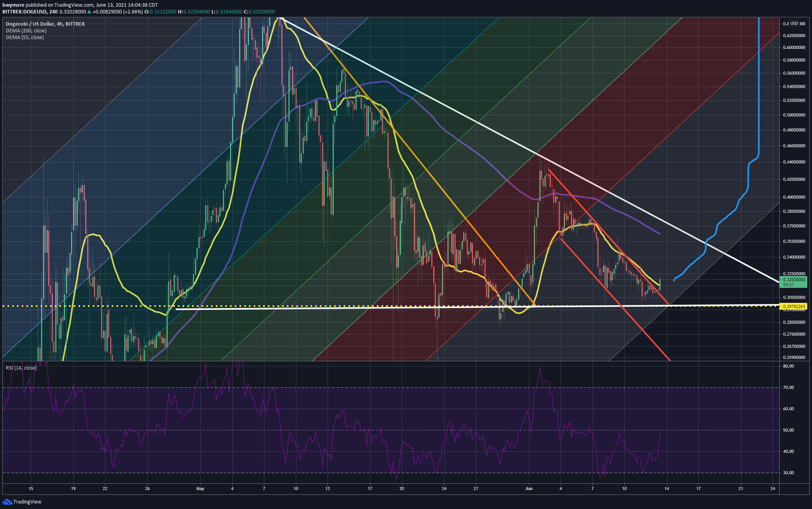812x509 pixels.
Task: Click the candle countdown timer 55:23
Action: [x=789, y=285]
